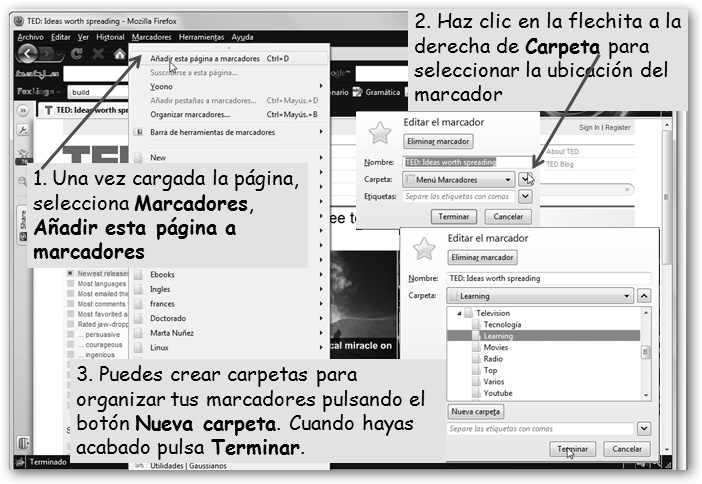Select the 'Most languages' filter option
The height and width of the screenshot is (484, 702).
(69, 283)
